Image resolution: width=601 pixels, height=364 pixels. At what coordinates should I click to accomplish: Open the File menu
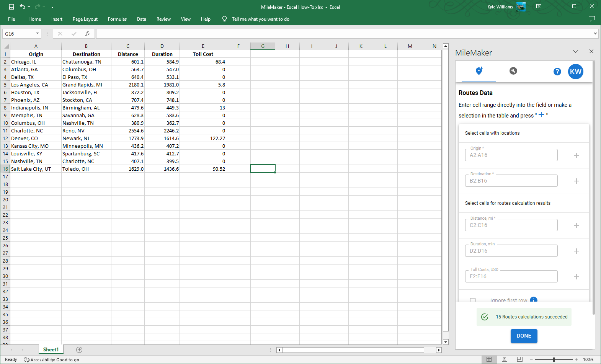point(11,19)
